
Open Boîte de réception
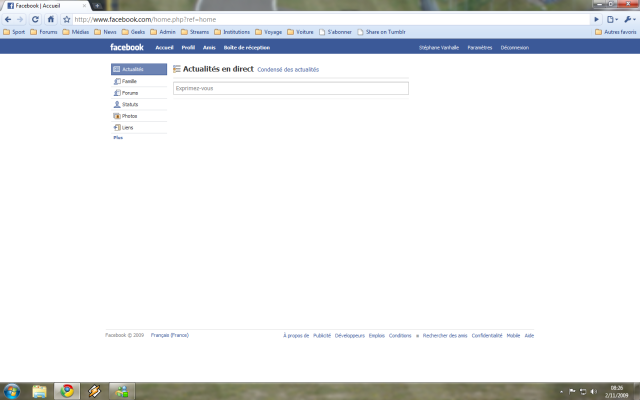tap(247, 48)
